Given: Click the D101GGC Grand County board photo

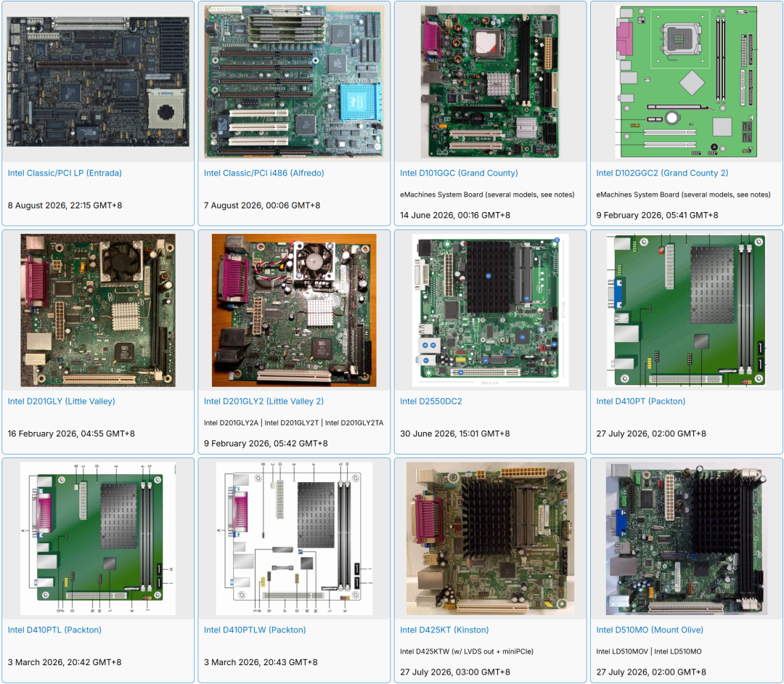Looking at the screenshot, I should (490, 81).
